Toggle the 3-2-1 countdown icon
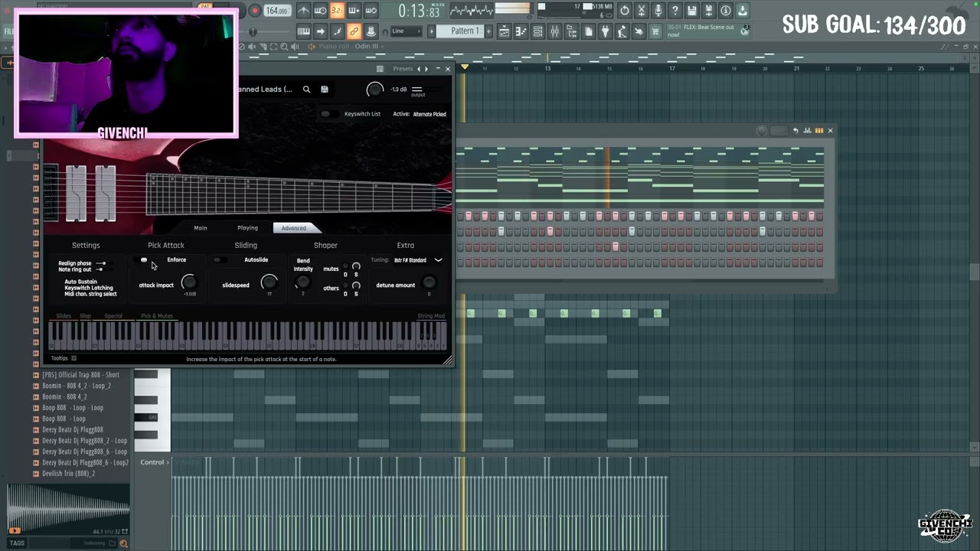This screenshot has height=551, width=980. pyautogui.click(x=337, y=11)
